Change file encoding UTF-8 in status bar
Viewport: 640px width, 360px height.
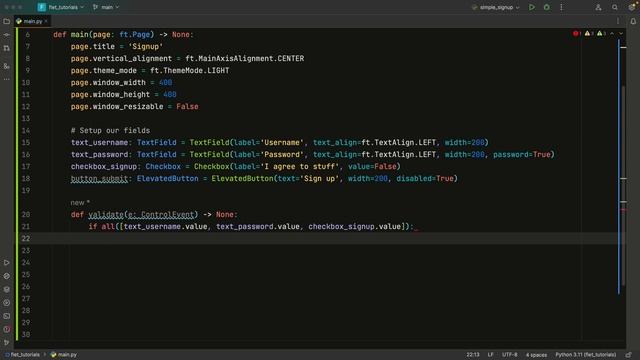[x=509, y=355]
